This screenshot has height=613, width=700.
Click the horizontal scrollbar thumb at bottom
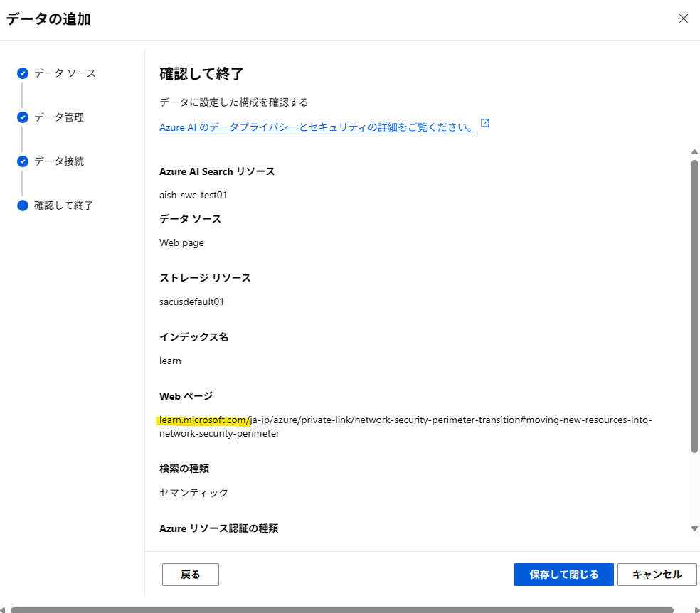point(342,610)
